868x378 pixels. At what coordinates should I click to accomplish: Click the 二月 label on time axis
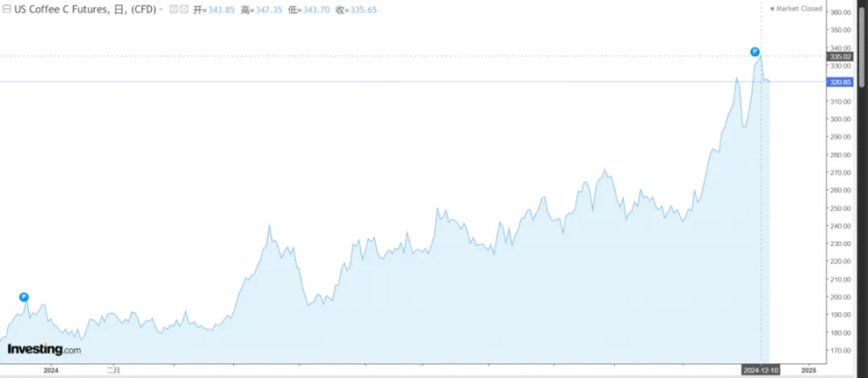114,369
